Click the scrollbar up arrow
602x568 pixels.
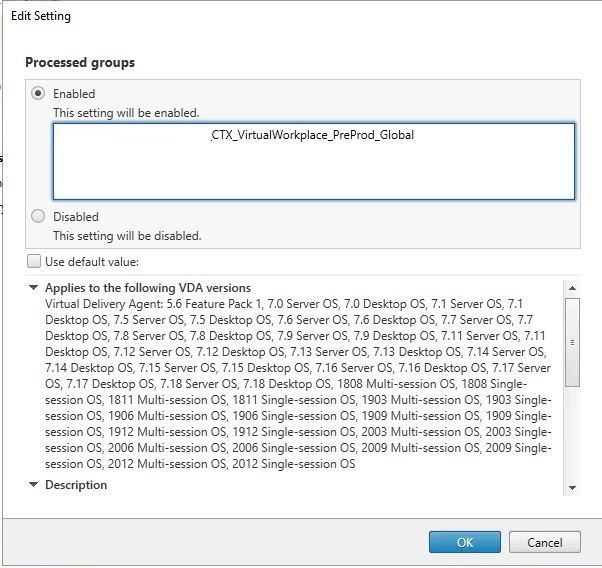[x=572, y=288]
